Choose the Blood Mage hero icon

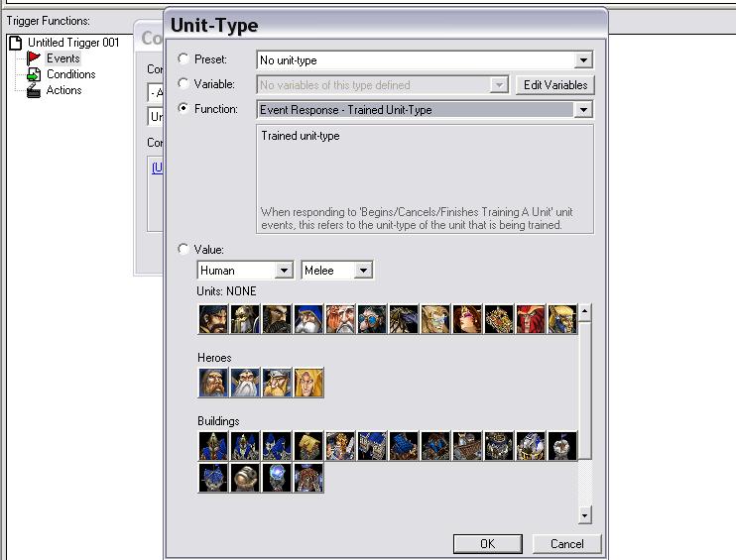click(308, 383)
